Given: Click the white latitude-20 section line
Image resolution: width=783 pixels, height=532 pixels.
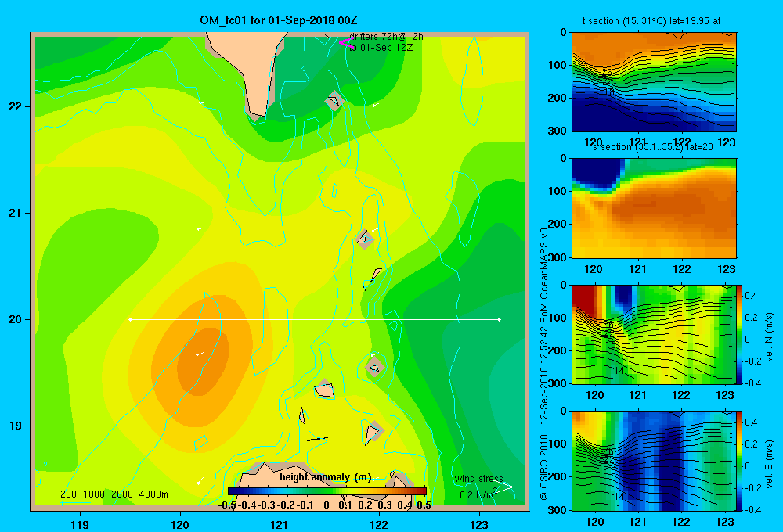Looking at the screenshot, I should (x=315, y=319).
